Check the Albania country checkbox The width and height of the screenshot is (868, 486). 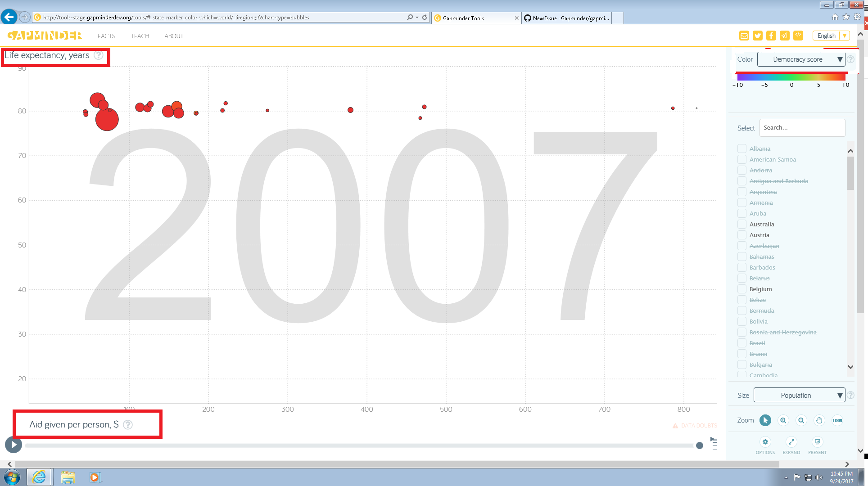click(741, 148)
